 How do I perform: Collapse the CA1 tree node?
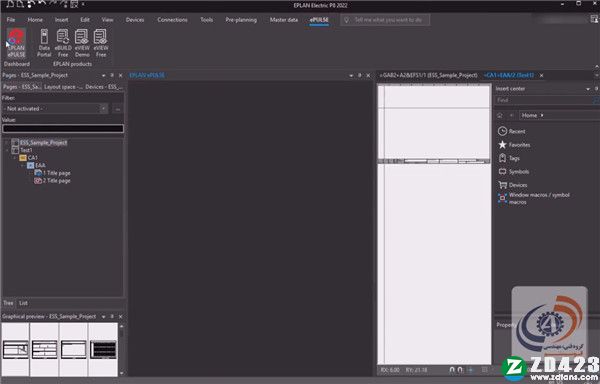click(x=15, y=158)
